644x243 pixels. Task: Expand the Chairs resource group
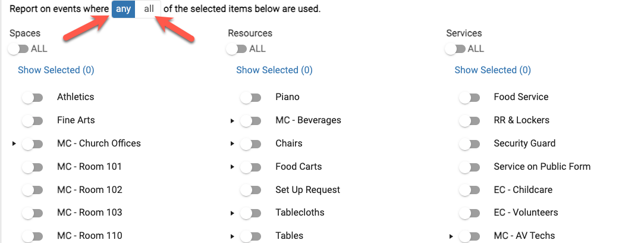[x=233, y=144]
